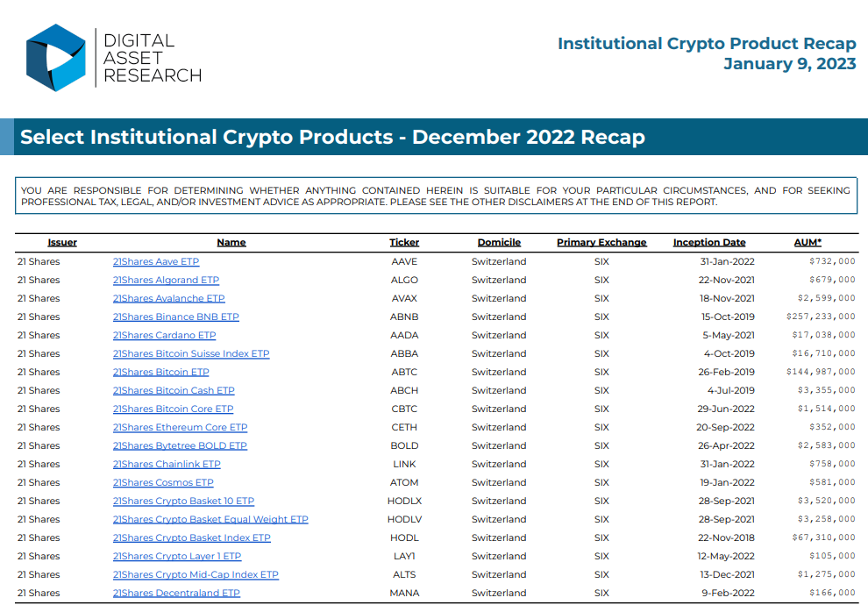This screenshot has width=868, height=612.
Task: Open the 21Shares Algorand ETP link
Action: [x=166, y=280]
